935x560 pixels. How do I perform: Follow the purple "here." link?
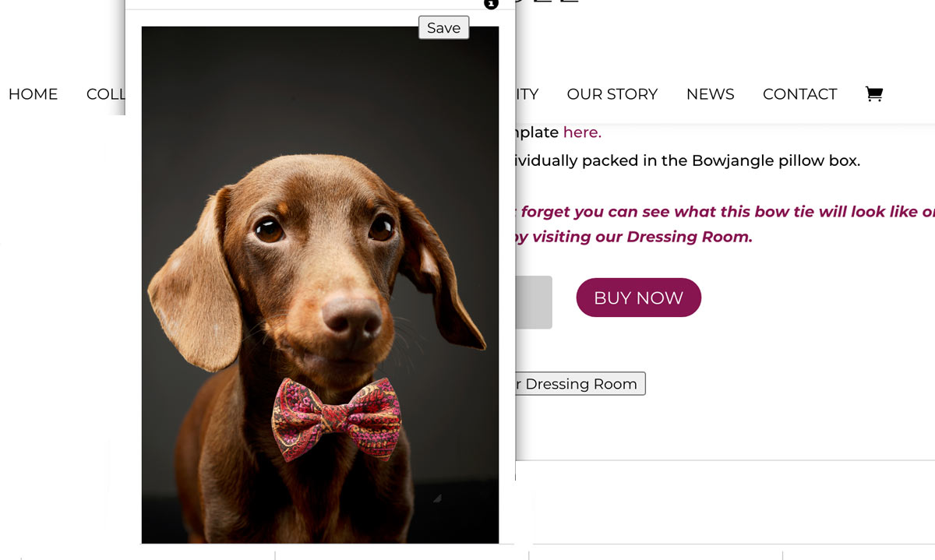[582, 132]
